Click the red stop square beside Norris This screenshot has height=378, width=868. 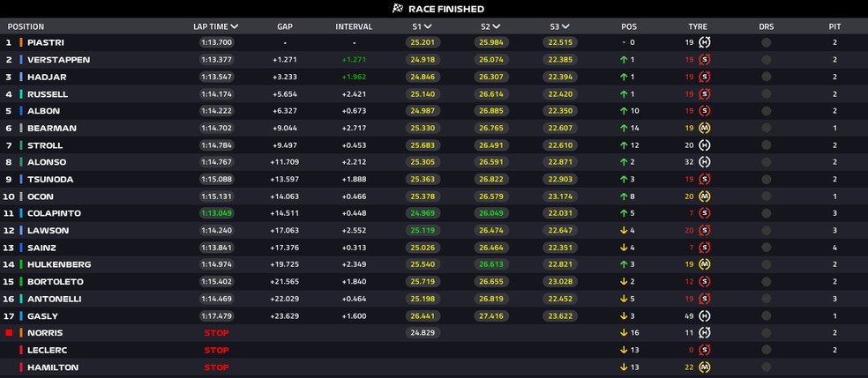[x=8, y=333]
